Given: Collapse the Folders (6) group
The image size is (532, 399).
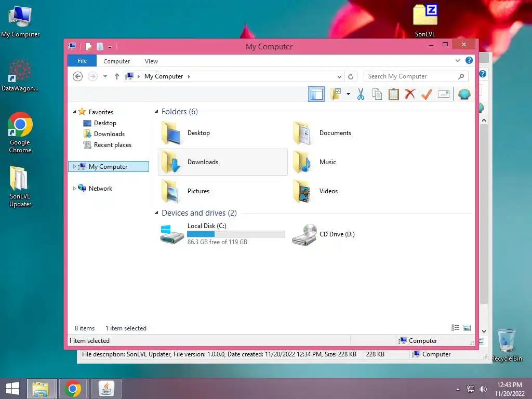Looking at the screenshot, I should (156, 111).
